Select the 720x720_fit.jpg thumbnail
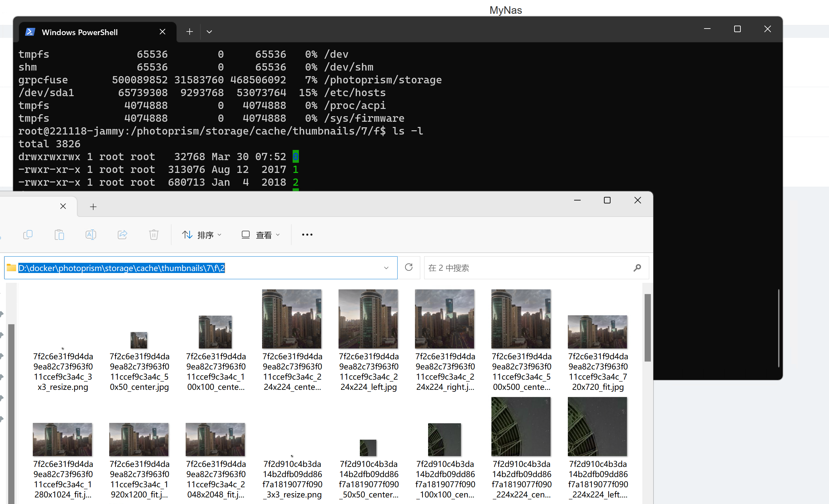The height and width of the screenshot is (504, 829). (597, 331)
